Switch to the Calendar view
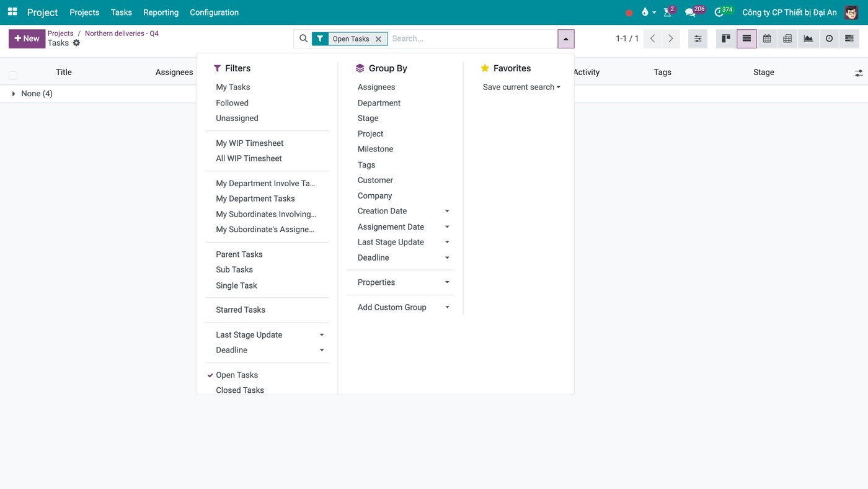Image resolution: width=868 pixels, height=489 pixels. [767, 38]
